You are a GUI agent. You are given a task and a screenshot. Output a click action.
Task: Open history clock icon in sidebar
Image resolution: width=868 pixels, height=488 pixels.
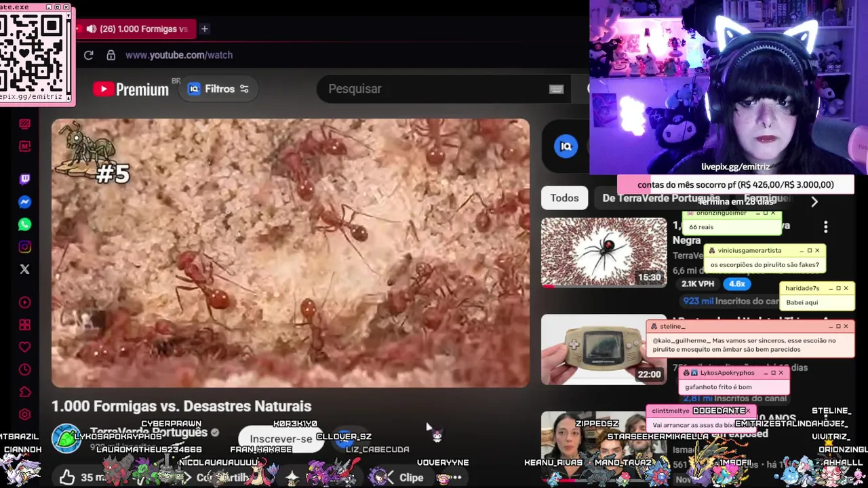(25, 369)
